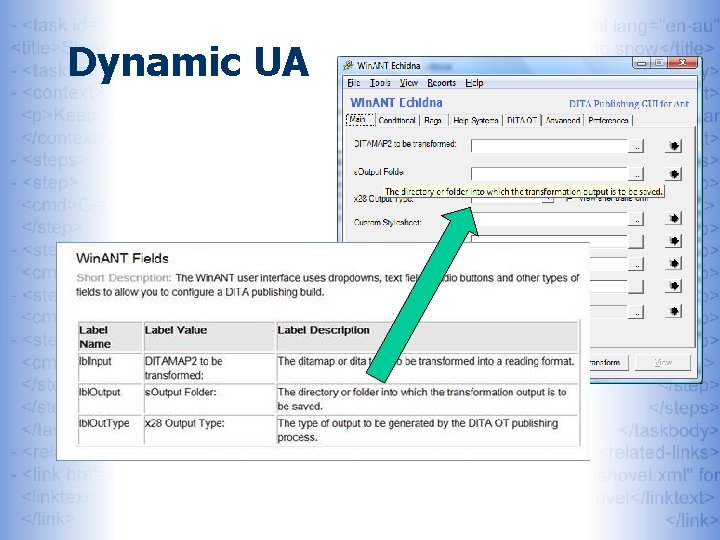Click the 'sOutput Folder:' table cell
This screenshot has height=540, width=720.
point(209,399)
